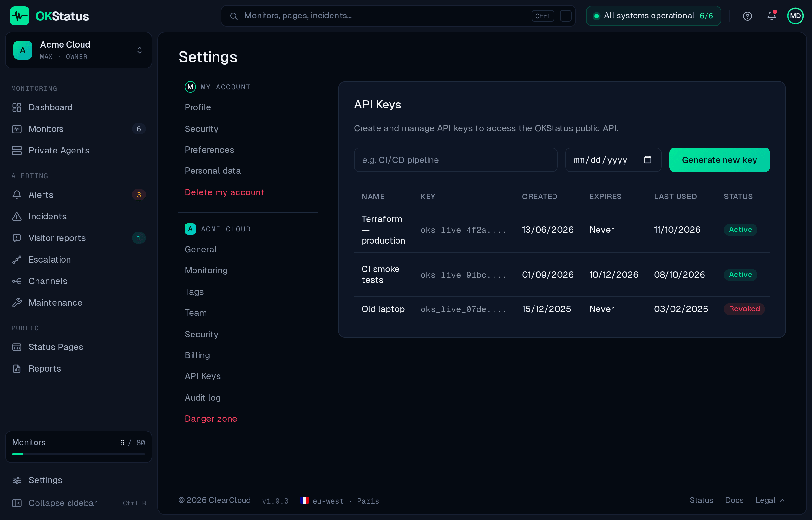
Task: Open Team settings section
Action: (196, 313)
